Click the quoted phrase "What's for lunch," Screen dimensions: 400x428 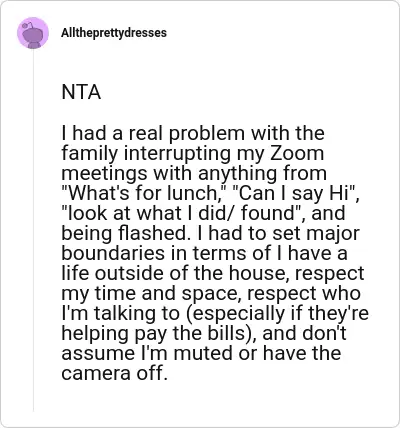click(x=145, y=193)
